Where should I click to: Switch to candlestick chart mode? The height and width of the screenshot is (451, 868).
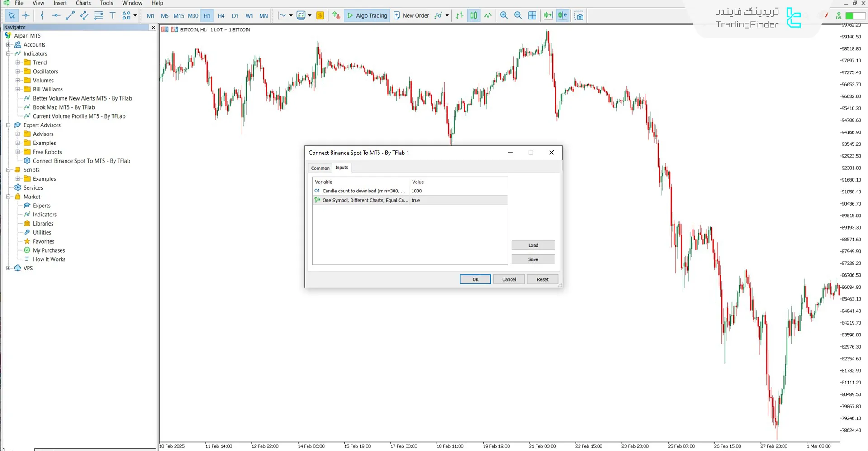point(474,15)
